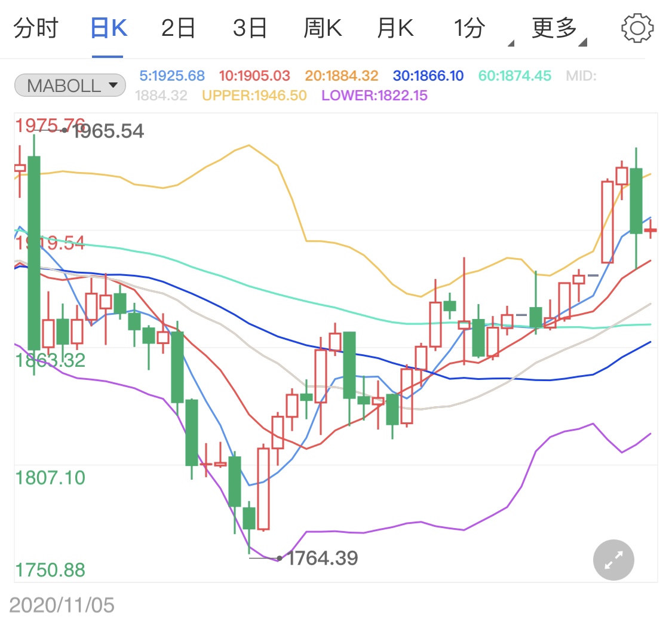Switch to 3日 three-day tab
The width and height of the screenshot is (672, 635).
click(250, 28)
